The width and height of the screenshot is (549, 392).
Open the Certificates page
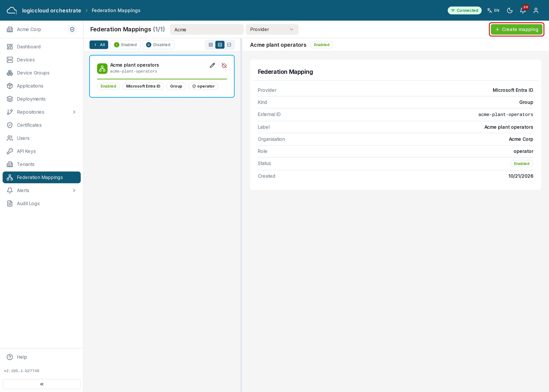(42, 125)
